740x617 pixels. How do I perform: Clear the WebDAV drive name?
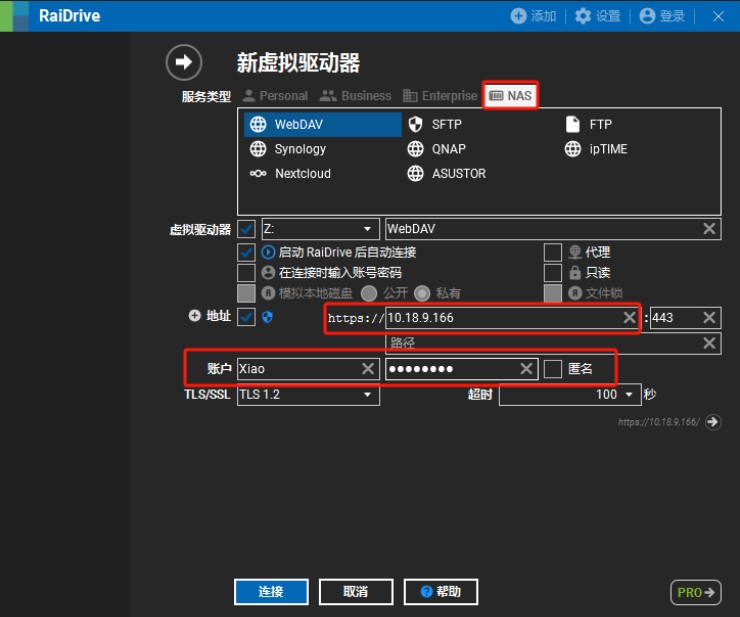point(709,229)
